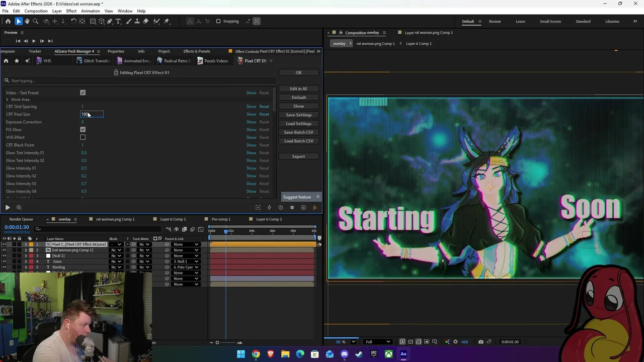Open AEJuice settings gear icon
Screen dimensions: 644x362
[x=292, y=207]
